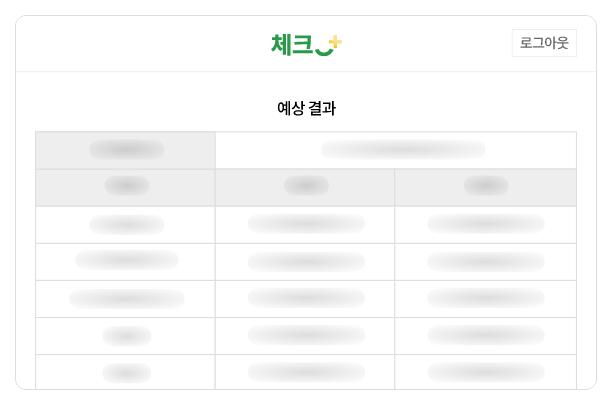This screenshot has height=405, width=612.
Task: Click second header row's middle column cell
Action: coord(305,187)
